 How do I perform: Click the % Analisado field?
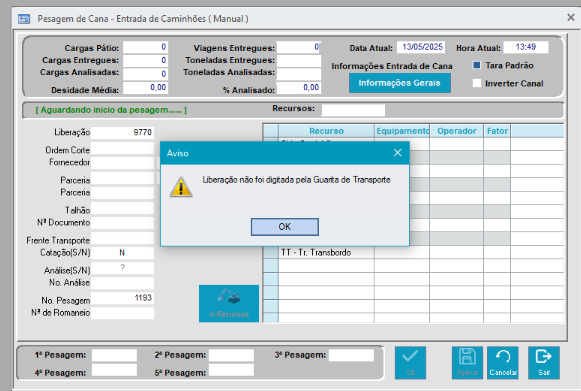pyautogui.click(x=298, y=88)
